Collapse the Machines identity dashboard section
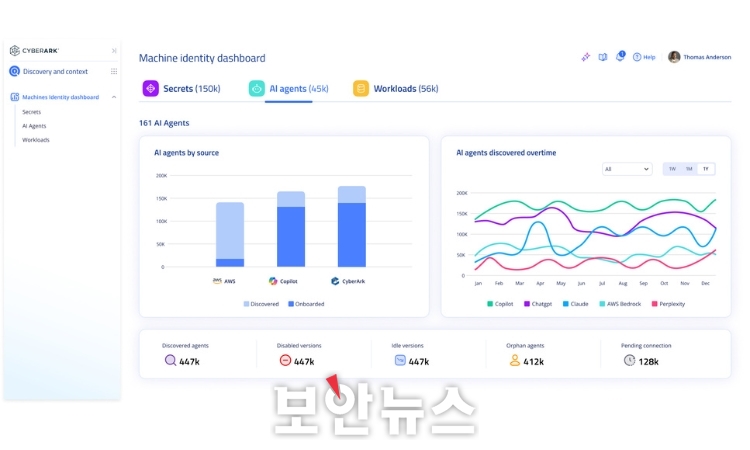The height and width of the screenshot is (450, 750). [114, 97]
